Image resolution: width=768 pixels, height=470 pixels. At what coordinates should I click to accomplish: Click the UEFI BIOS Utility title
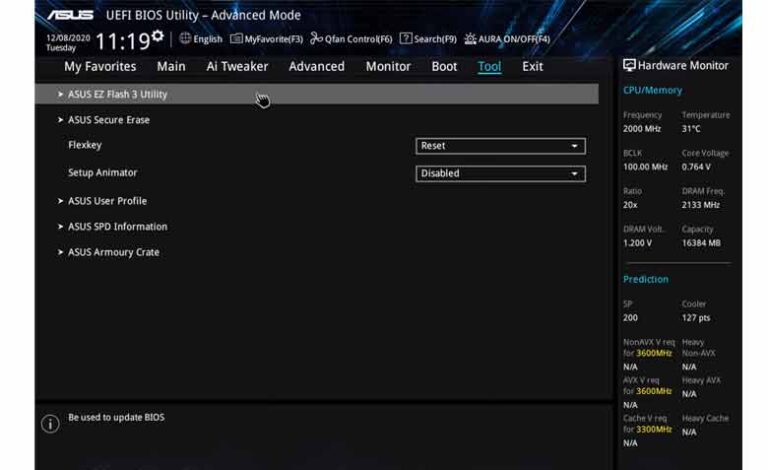[203, 15]
